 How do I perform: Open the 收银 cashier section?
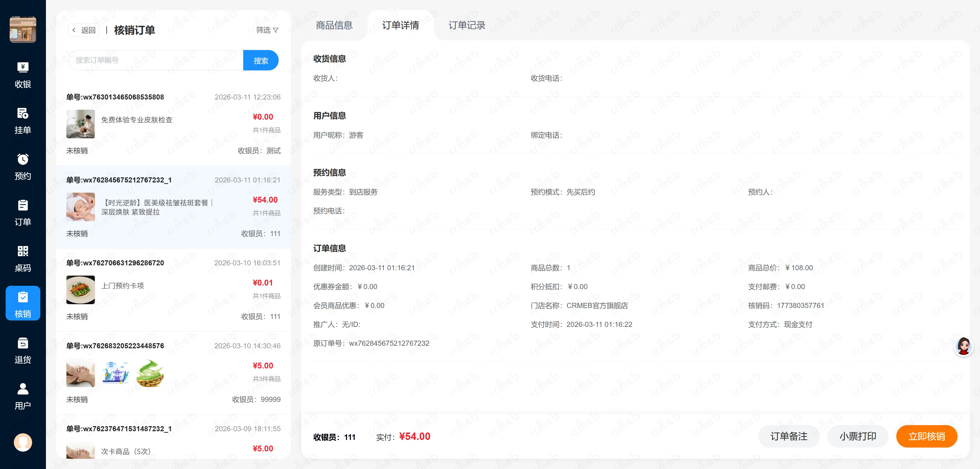23,75
